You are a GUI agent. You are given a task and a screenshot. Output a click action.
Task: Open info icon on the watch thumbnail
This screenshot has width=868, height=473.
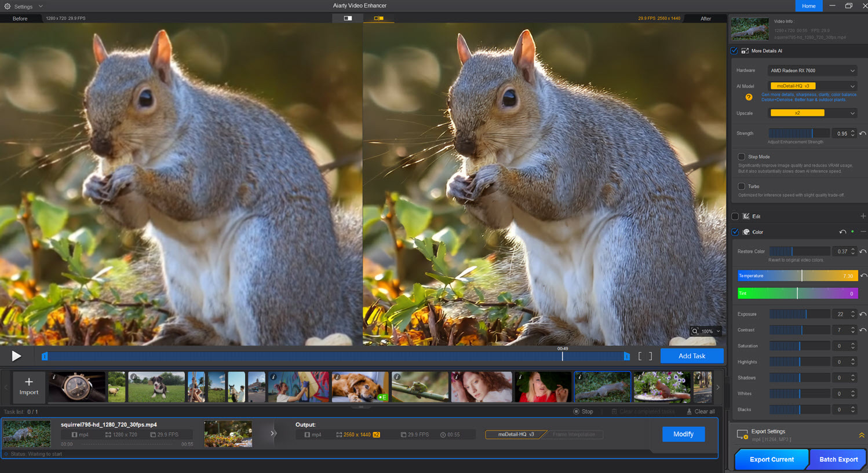click(54, 377)
